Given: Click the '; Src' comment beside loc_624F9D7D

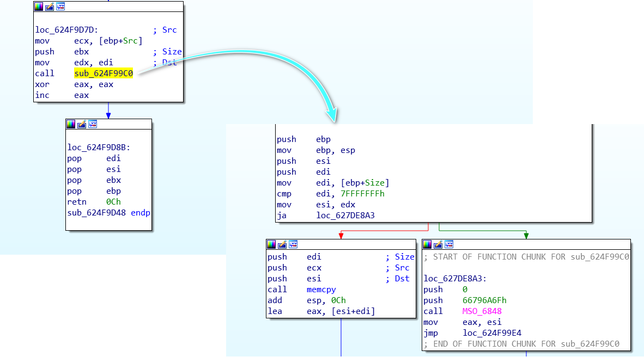Looking at the screenshot, I should click(165, 30).
